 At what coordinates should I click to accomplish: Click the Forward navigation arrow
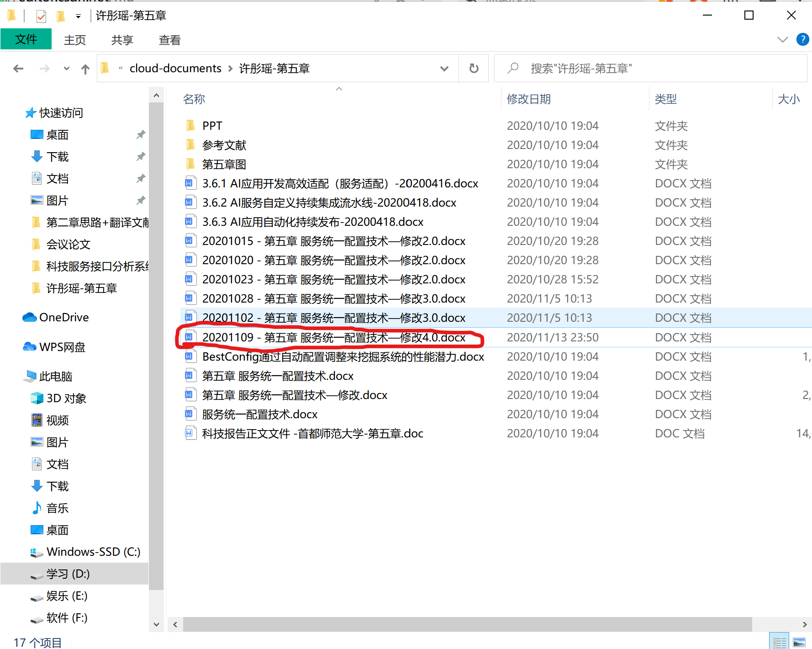[x=45, y=69]
